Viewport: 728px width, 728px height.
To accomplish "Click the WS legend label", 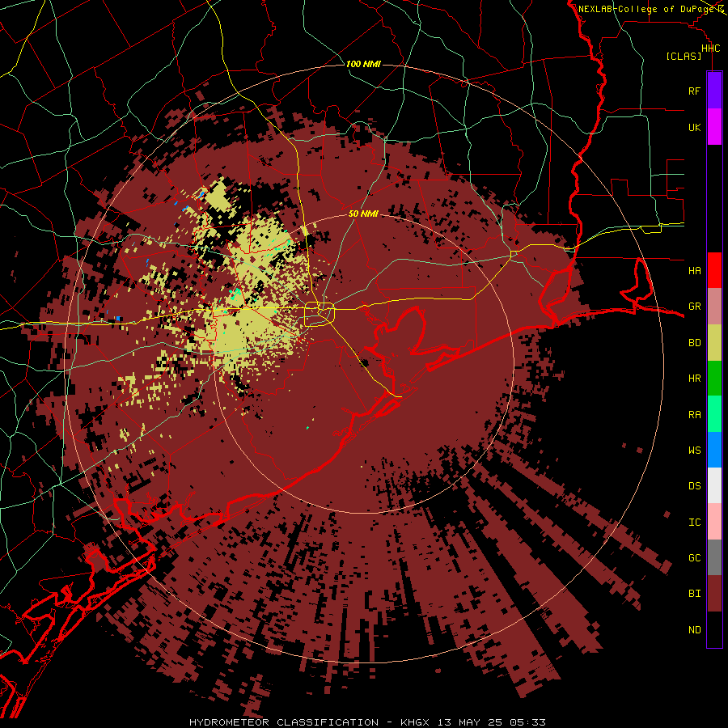I will [694, 450].
